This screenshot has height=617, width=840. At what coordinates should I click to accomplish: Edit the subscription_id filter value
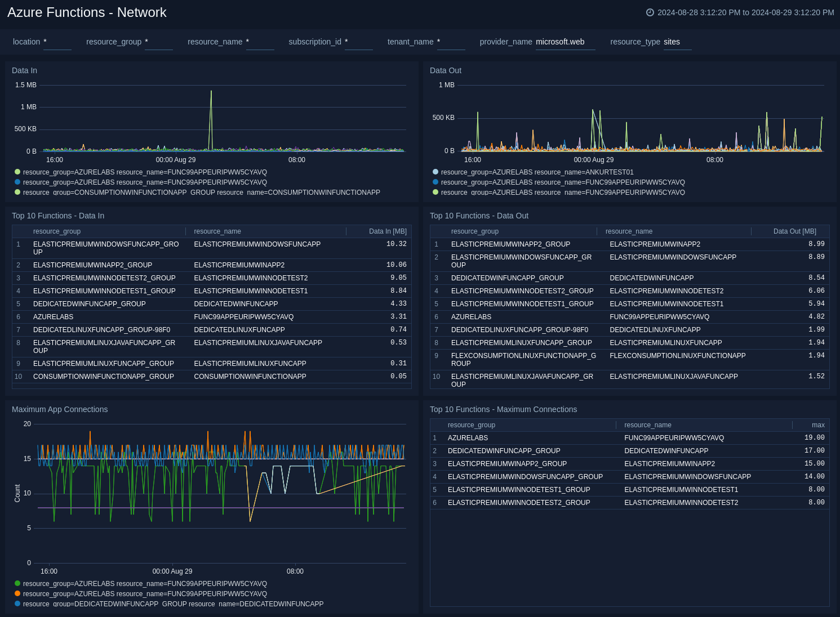[359, 42]
